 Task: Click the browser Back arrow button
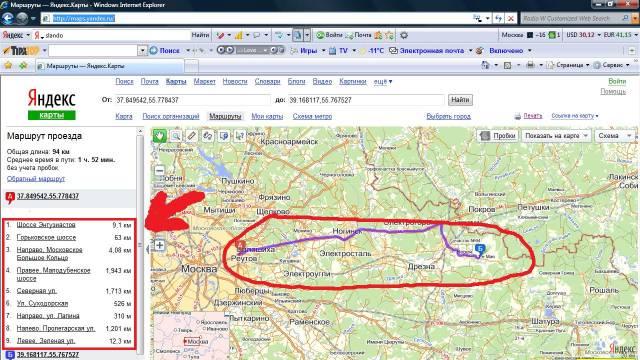[x=8, y=18]
